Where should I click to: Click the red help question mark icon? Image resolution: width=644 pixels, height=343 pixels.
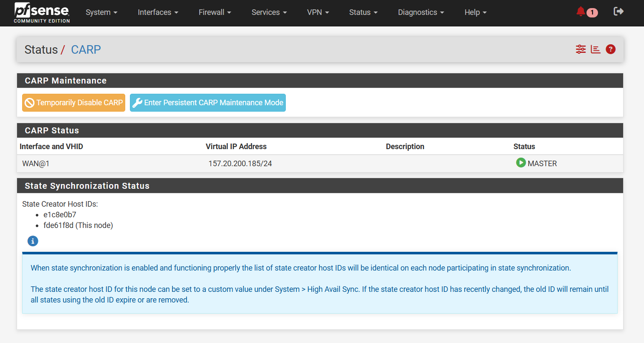610,49
